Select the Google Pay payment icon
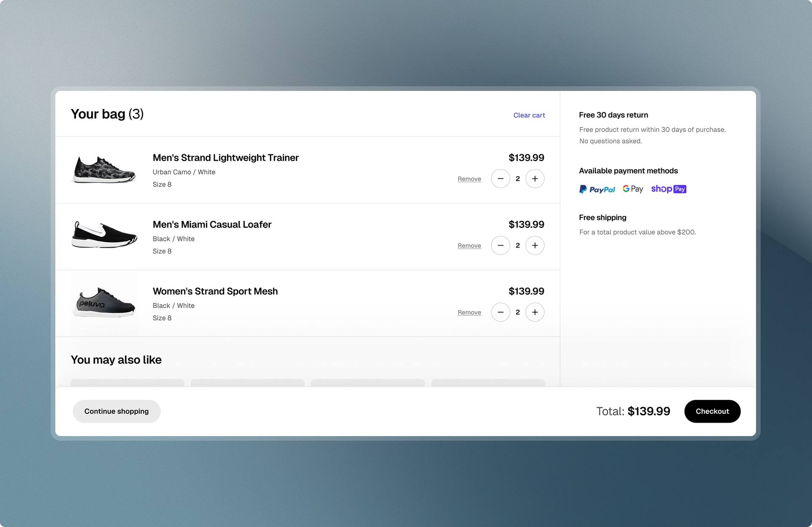Viewport: 812px width, 527px height. 633,189
